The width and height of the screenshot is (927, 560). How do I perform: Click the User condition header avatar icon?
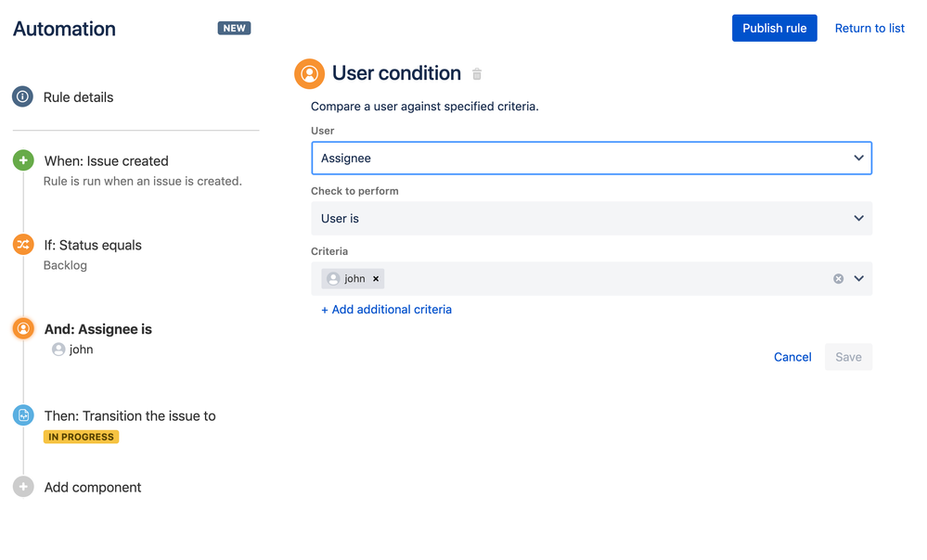(309, 73)
